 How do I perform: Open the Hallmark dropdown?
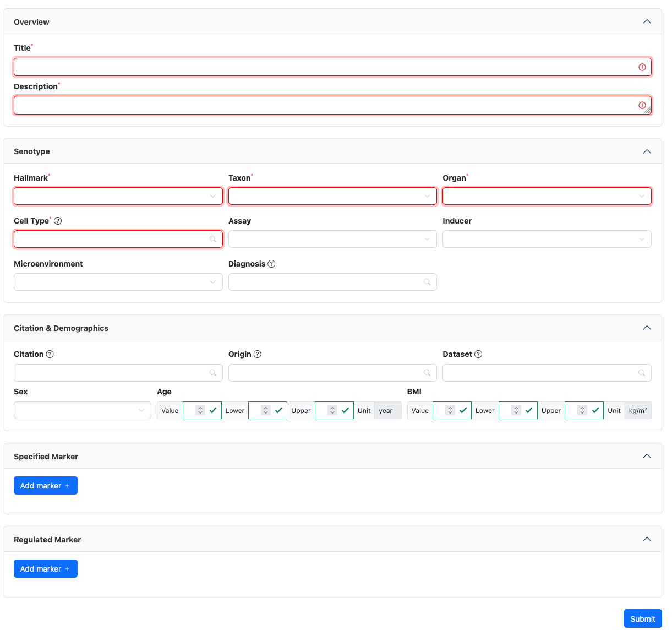pos(118,196)
